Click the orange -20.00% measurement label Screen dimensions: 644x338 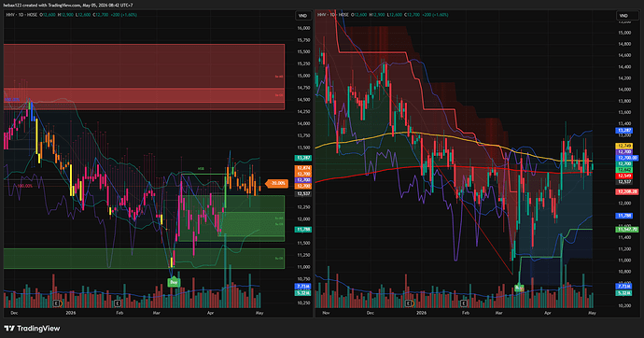[277, 183]
